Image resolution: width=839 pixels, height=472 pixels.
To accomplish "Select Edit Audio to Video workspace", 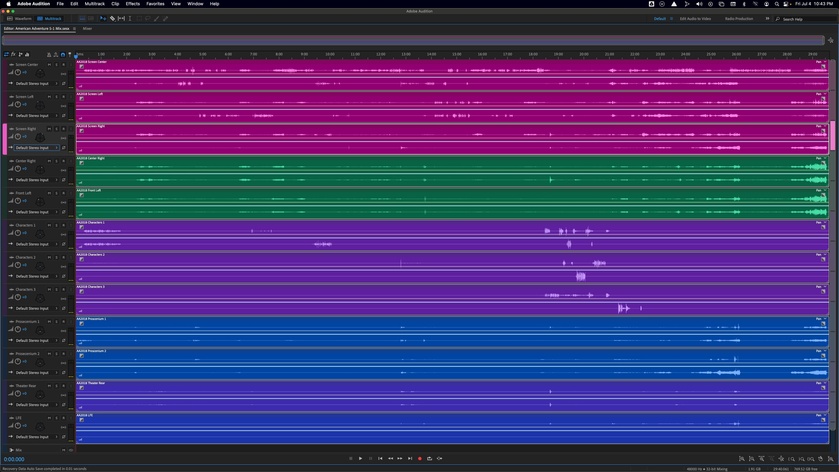I will tap(695, 19).
